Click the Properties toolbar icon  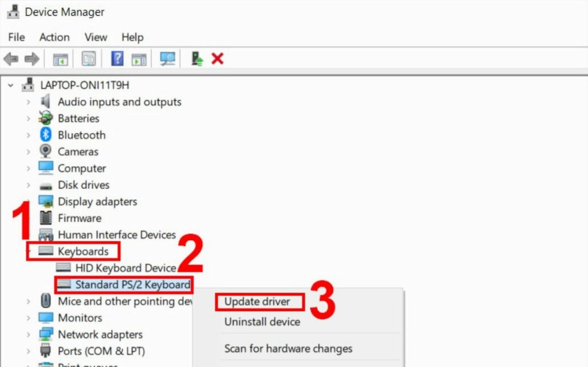pos(88,58)
